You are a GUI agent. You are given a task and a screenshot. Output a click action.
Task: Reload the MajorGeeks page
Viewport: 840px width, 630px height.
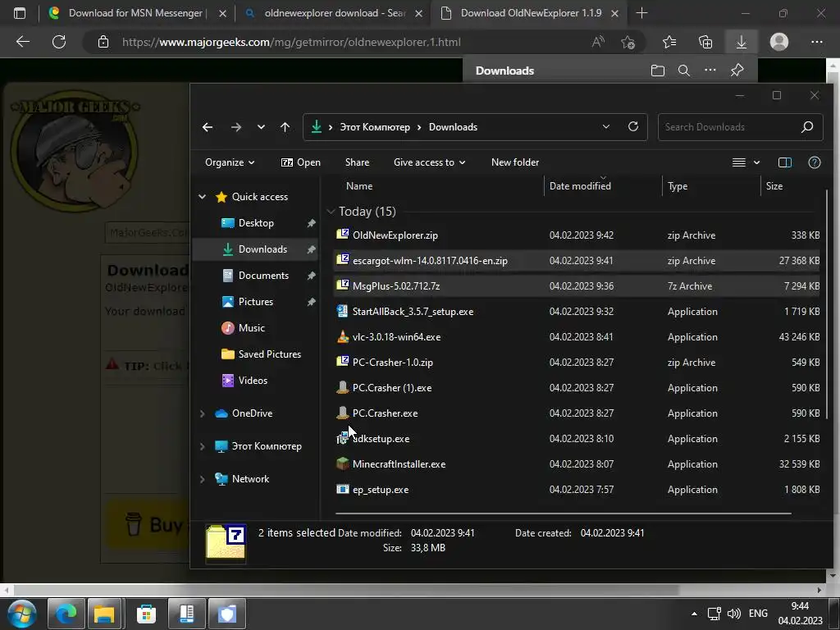[59, 42]
